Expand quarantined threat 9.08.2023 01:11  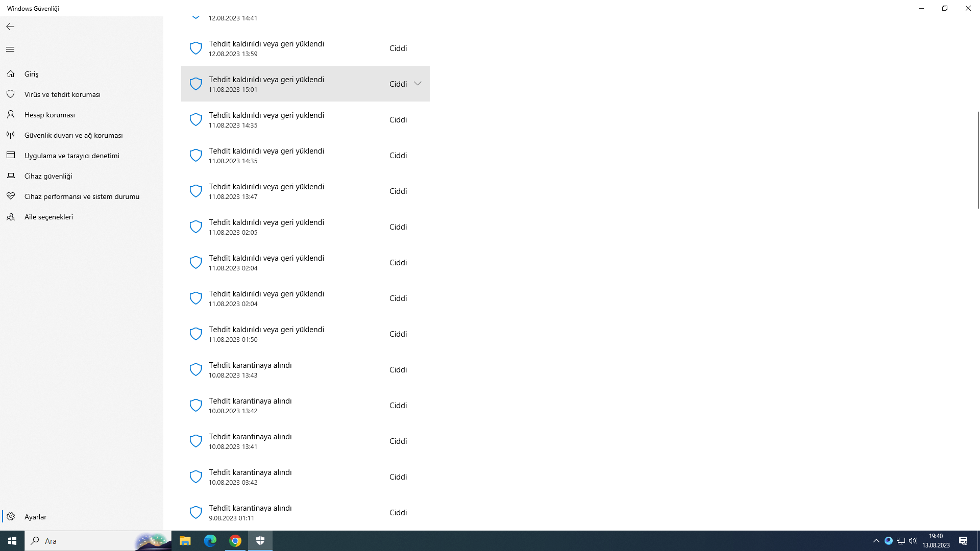tap(305, 512)
